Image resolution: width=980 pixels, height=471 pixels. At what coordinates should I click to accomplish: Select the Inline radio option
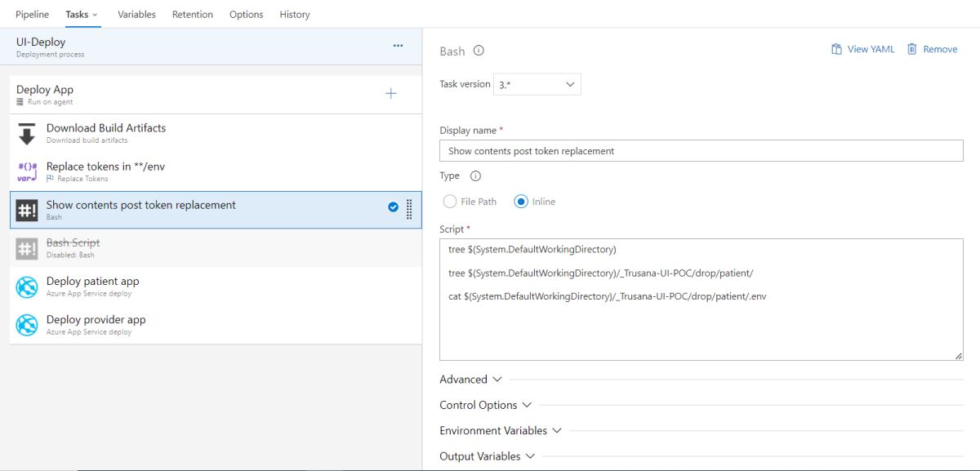521,202
